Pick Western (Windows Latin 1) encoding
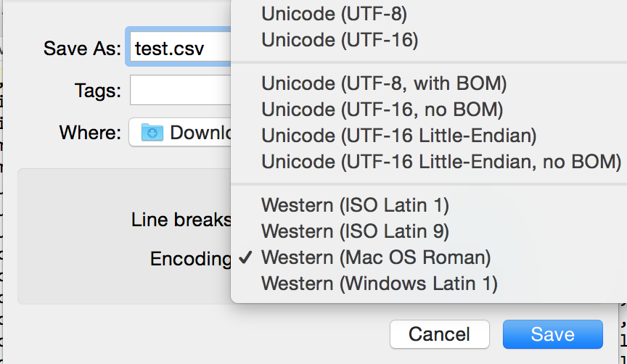Viewport: 627px width, 364px height. pyautogui.click(x=429, y=284)
